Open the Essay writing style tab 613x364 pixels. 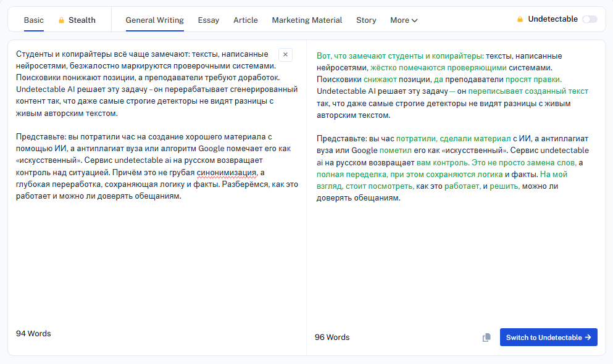point(209,20)
